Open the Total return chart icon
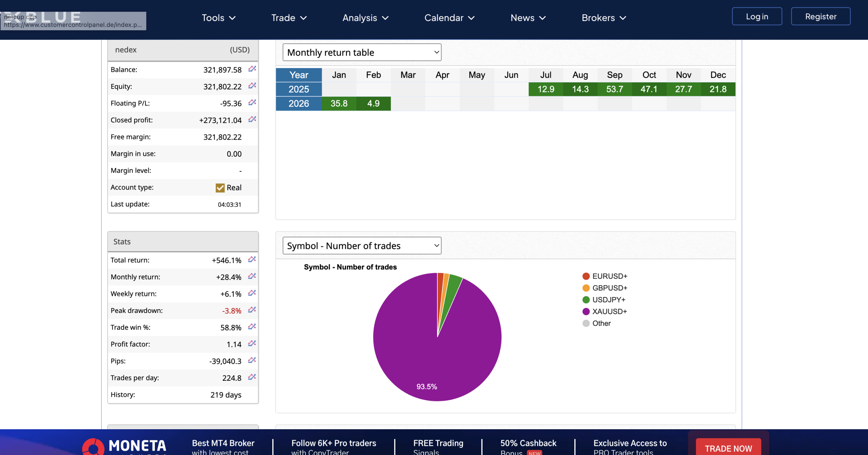The image size is (868, 455). point(252,260)
